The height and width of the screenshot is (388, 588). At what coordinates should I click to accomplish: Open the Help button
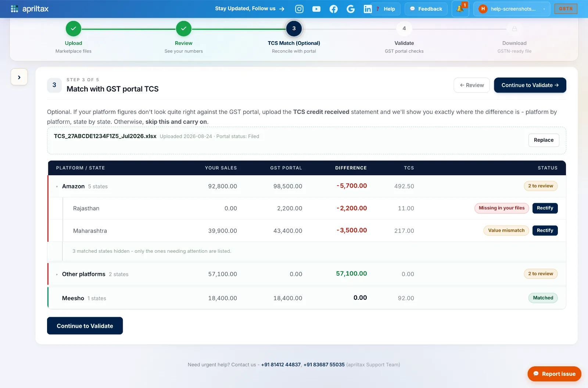(x=386, y=9)
